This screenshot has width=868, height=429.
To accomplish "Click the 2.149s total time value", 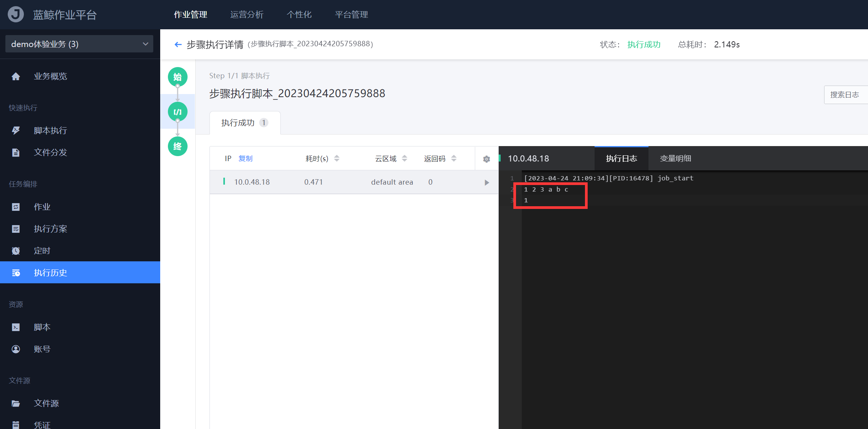I will [727, 44].
